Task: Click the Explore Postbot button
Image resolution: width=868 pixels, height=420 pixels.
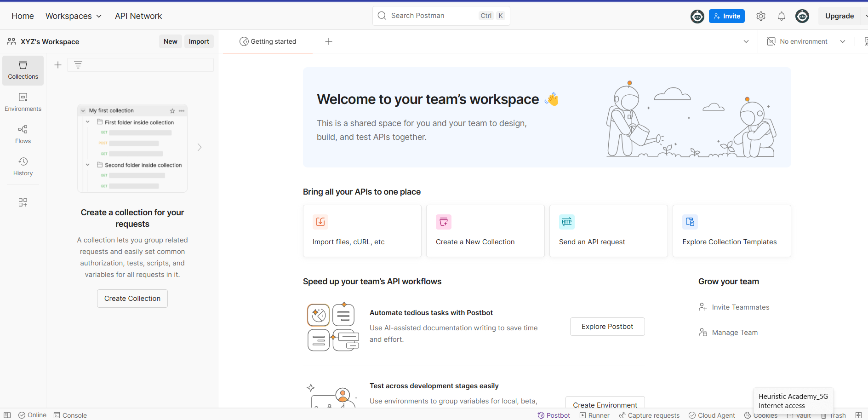Action: click(x=607, y=327)
